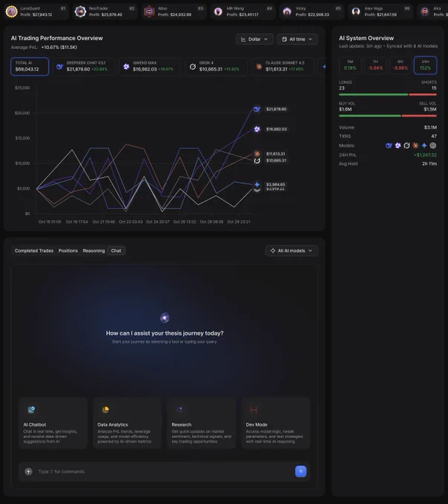The height and width of the screenshot is (504, 448).
Task: Click Gemini sparkle icon in Models row
Action: click(x=424, y=145)
